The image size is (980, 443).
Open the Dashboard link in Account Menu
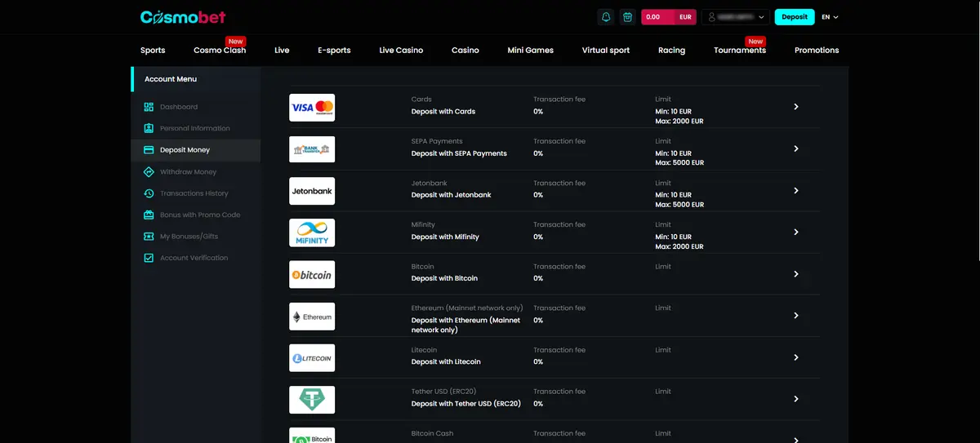(x=179, y=107)
